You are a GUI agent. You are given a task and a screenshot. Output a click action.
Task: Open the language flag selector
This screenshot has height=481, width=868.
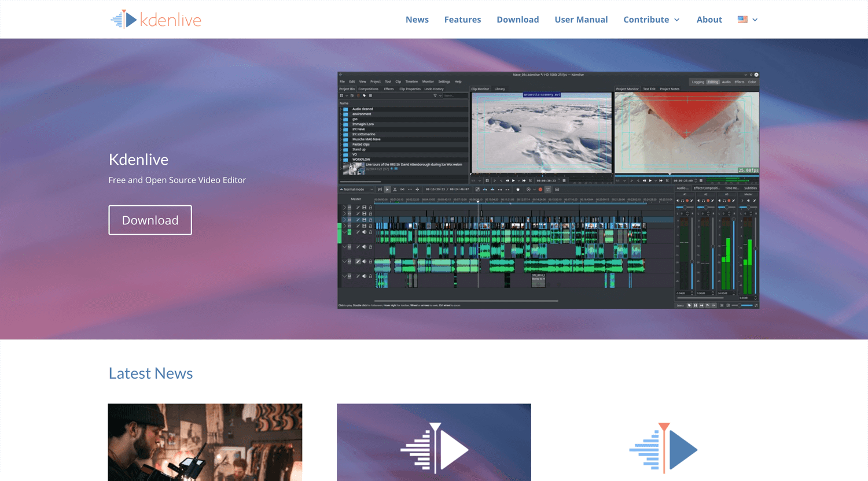point(747,20)
